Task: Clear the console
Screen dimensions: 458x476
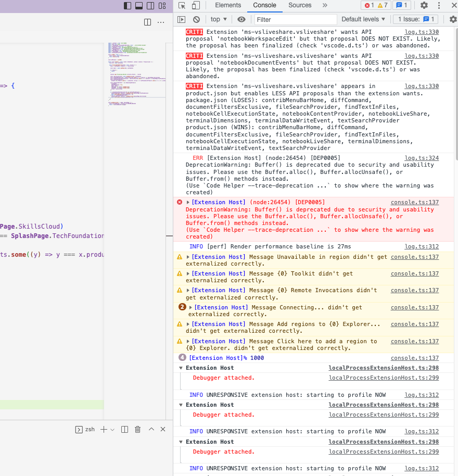Action: pyautogui.click(x=197, y=19)
